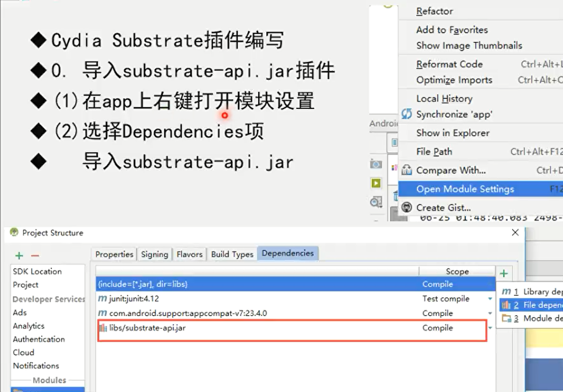Screen dimensions: 563x392
Task: Click the Project Structure window icon
Action: click(x=14, y=232)
